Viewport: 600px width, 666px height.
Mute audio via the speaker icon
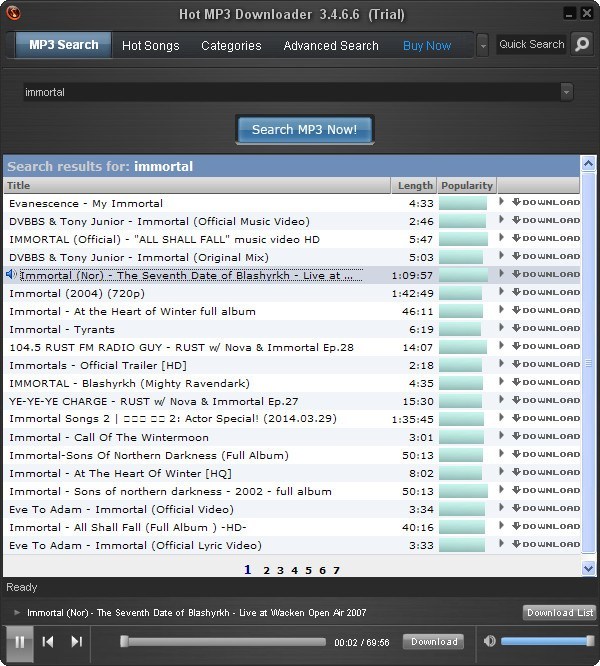490,641
